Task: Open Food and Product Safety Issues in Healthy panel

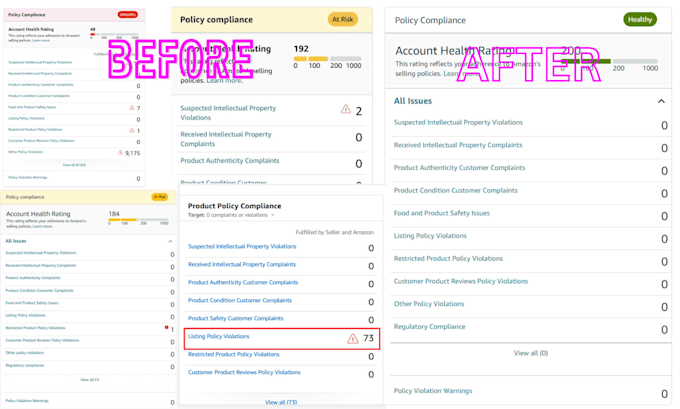Action: (x=441, y=213)
